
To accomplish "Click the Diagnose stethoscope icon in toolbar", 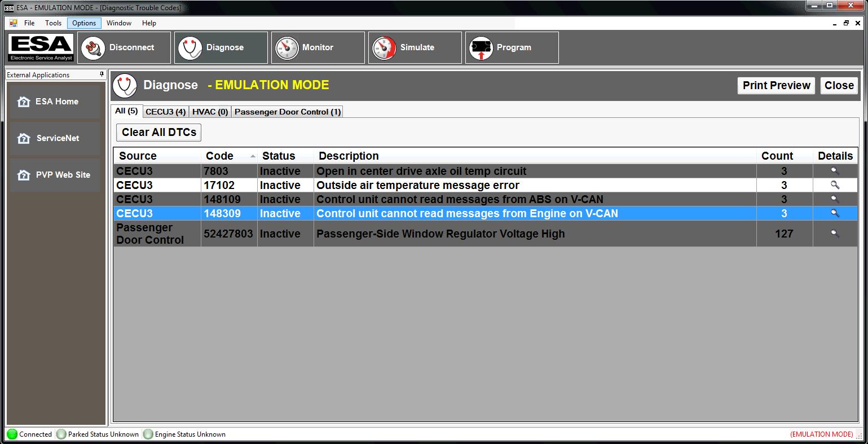I will coord(190,48).
